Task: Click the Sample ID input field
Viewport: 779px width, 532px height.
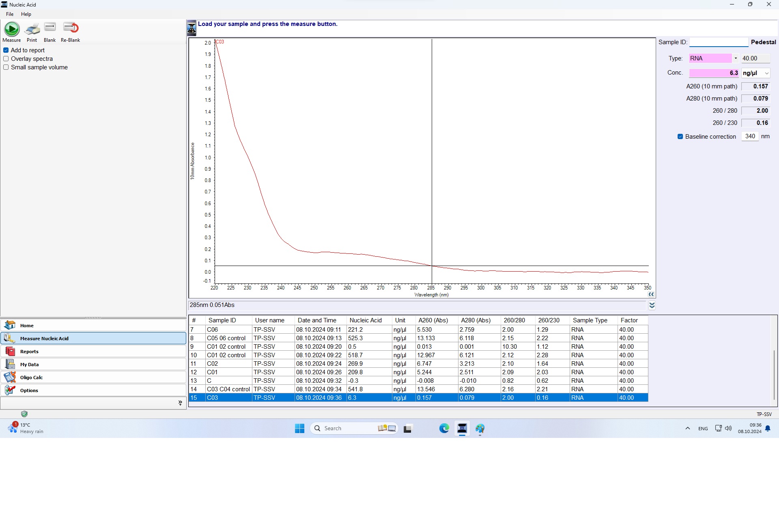Action: [x=719, y=42]
